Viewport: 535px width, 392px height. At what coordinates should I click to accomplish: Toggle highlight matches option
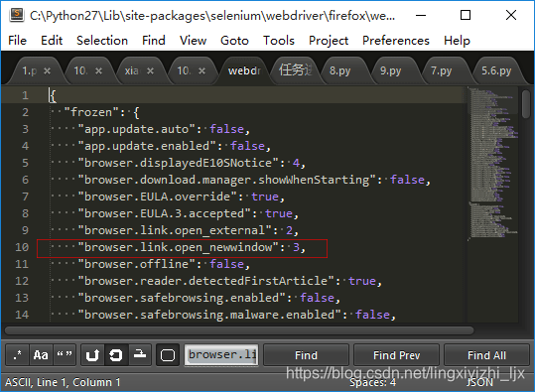[168, 355]
